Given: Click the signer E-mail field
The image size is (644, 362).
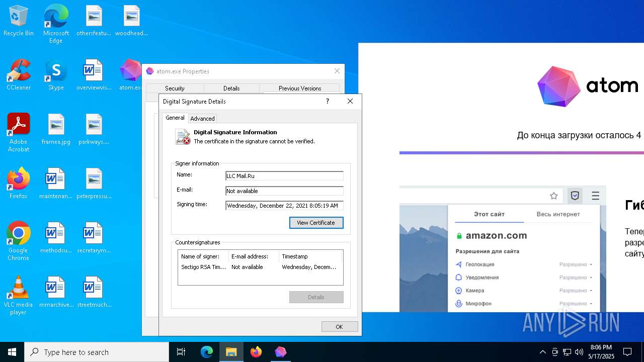Looking at the screenshot, I should point(284,191).
